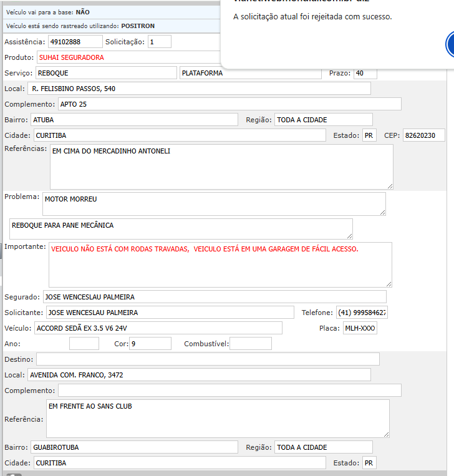The height and width of the screenshot is (476, 454).
Task: Click the Complemento field with APTO 25
Action: pos(229,104)
